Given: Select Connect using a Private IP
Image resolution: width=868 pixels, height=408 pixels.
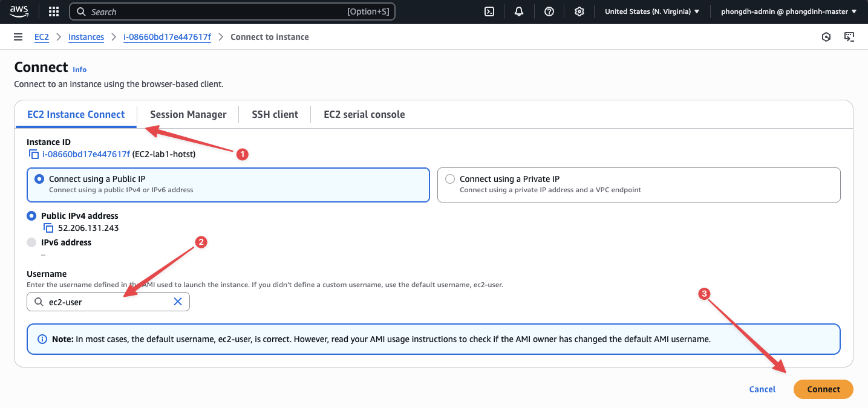Looking at the screenshot, I should click(639, 184).
